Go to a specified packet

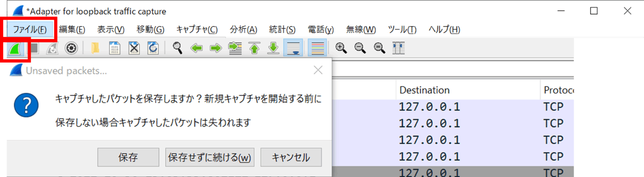click(x=235, y=48)
